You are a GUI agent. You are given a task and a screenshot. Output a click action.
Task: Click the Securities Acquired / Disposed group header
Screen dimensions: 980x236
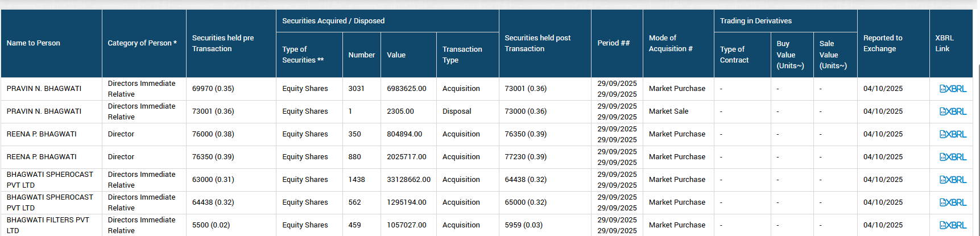(x=333, y=21)
